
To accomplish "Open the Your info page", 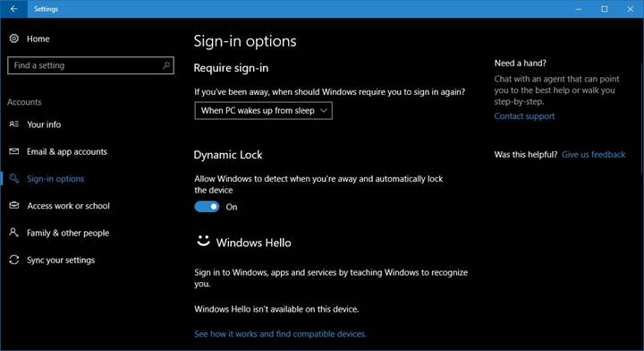I will (44, 124).
